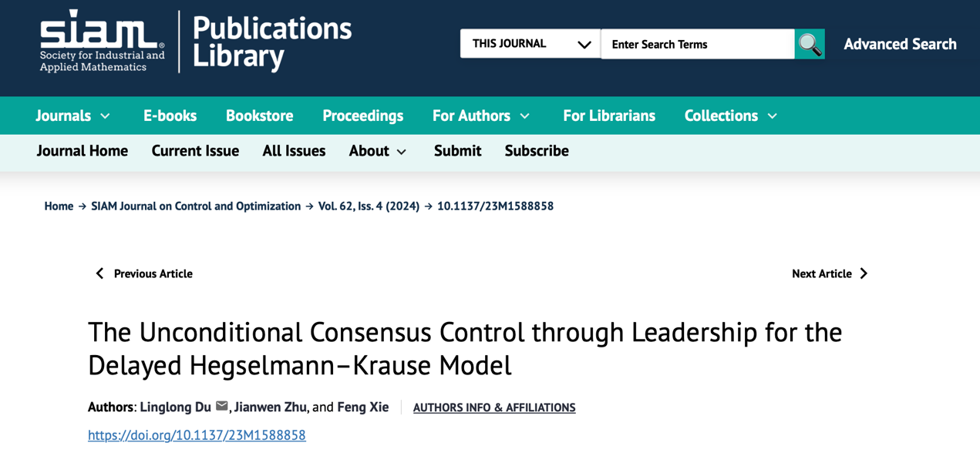Click the magnifying glass search icon

coord(810,45)
